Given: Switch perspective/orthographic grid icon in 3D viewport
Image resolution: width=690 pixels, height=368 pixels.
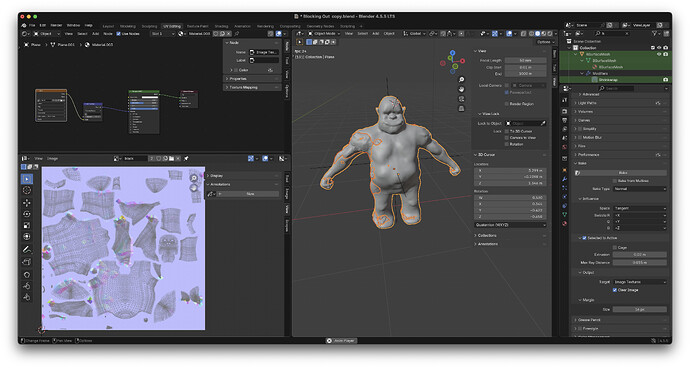Looking at the screenshot, I should coord(461,108).
